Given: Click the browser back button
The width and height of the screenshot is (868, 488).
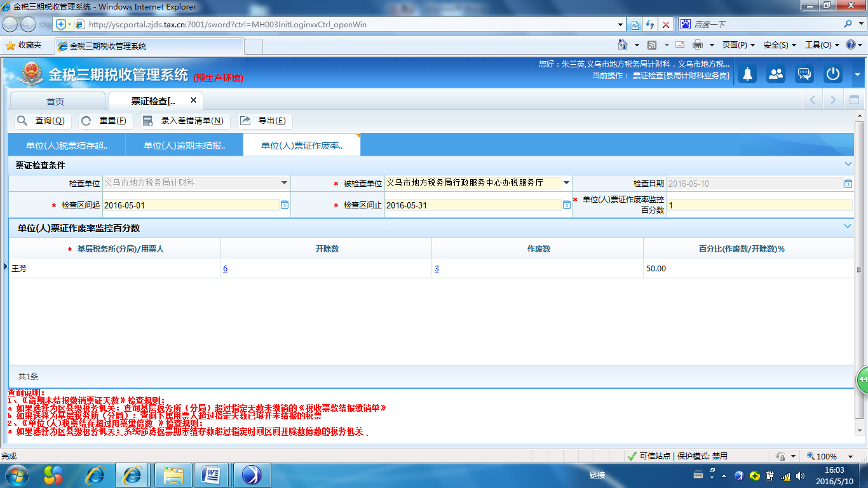Looking at the screenshot, I should 10,24.
